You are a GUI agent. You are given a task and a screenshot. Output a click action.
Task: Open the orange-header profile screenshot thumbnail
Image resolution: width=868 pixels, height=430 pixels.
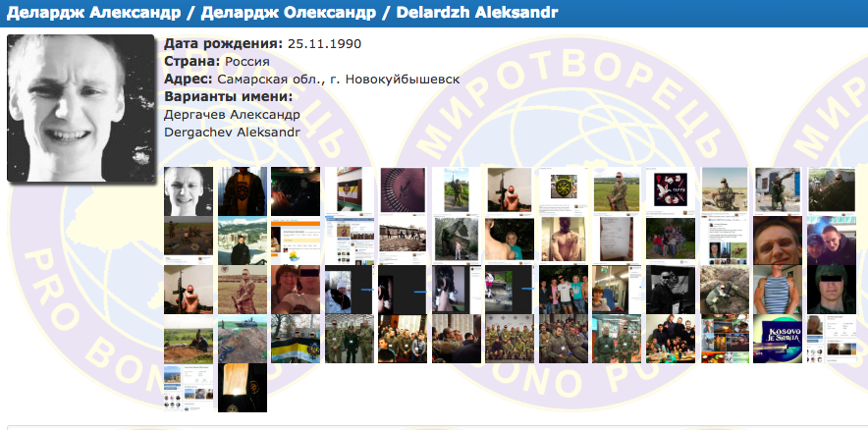(295, 242)
